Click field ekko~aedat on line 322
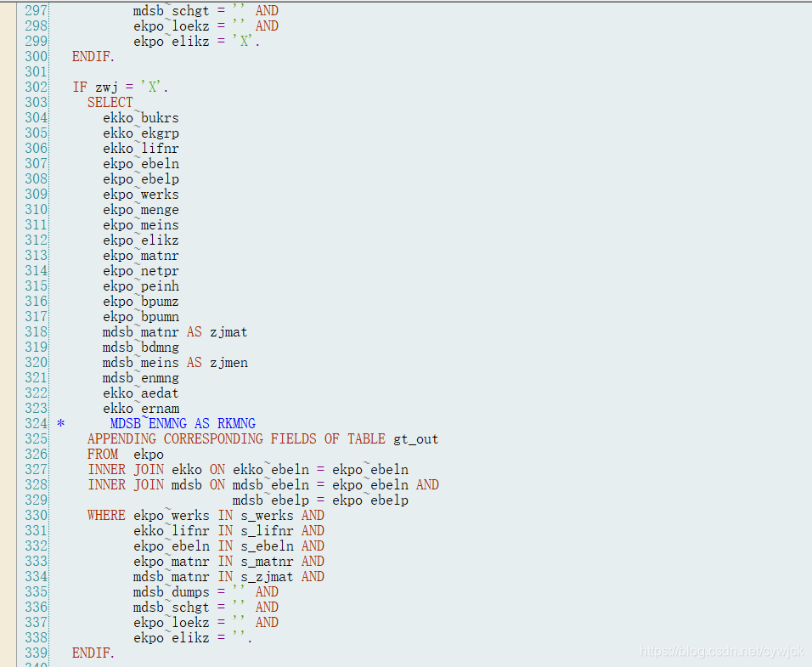Screen dimensions: 812x667 tap(141, 393)
